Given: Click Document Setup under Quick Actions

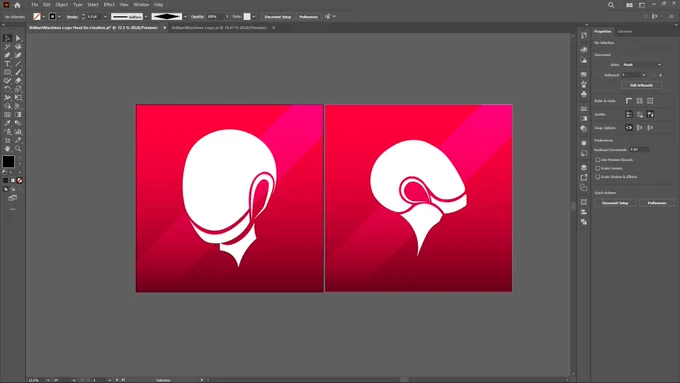Looking at the screenshot, I should click(x=615, y=203).
